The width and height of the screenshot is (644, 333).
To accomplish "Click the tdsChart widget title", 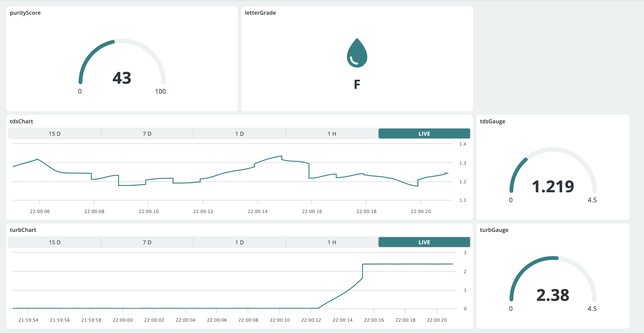I will (x=22, y=121).
